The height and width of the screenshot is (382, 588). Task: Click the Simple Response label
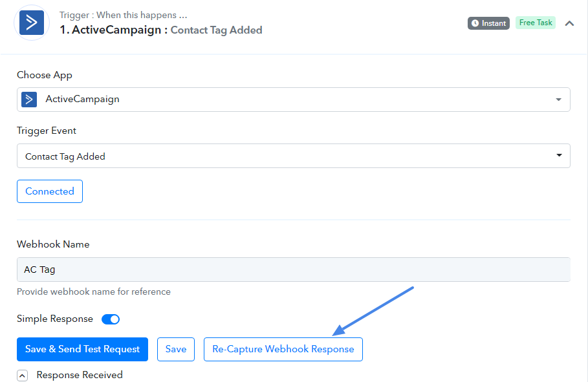[x=55, y=319]
